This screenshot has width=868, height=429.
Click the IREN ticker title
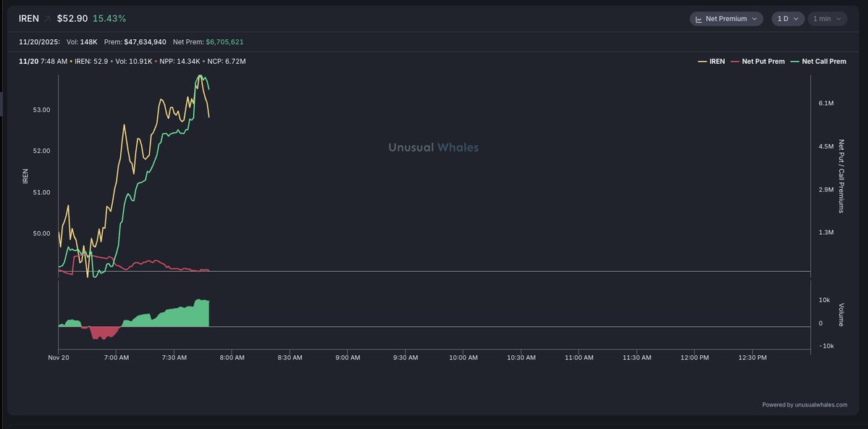(29, 19)
